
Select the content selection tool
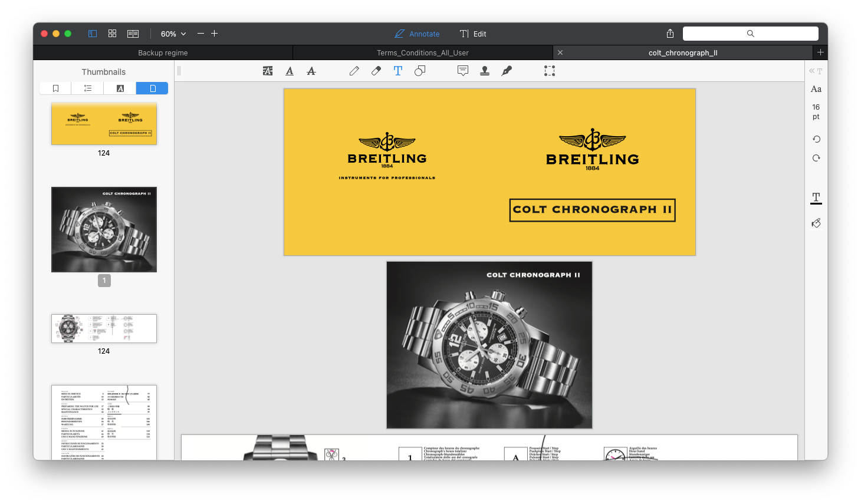[550, 71]
